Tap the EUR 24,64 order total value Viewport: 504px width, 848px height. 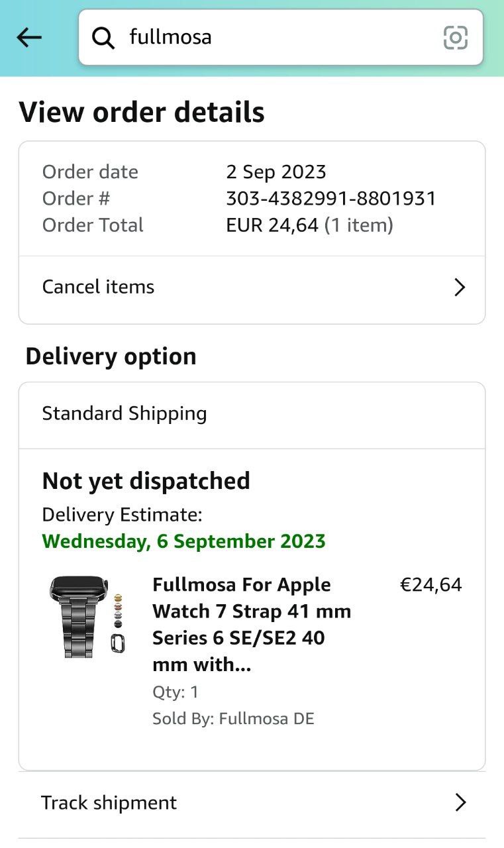pos(272,225)
